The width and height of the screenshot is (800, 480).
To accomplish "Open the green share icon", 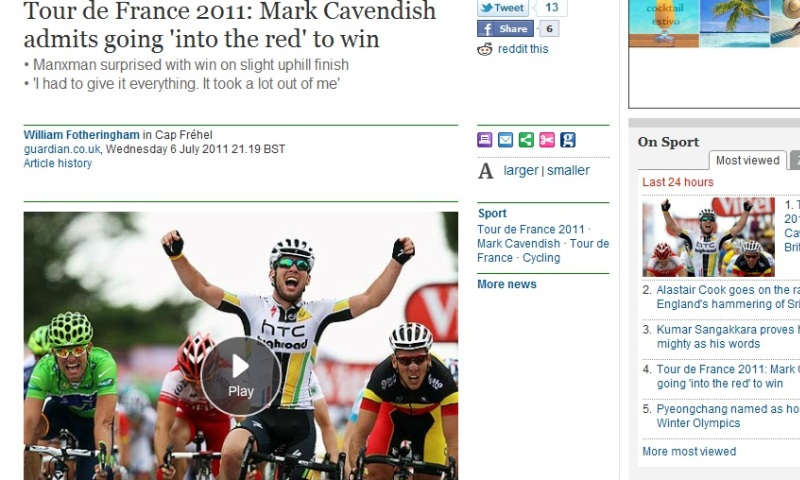I will [x=526, y=140].
